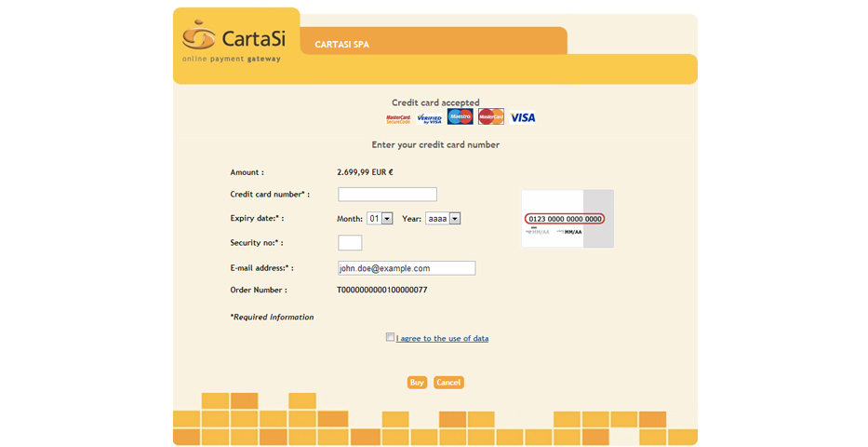Click the MasterCard SecureCode icon
The image size is (868, 447).
pos(398,118)
